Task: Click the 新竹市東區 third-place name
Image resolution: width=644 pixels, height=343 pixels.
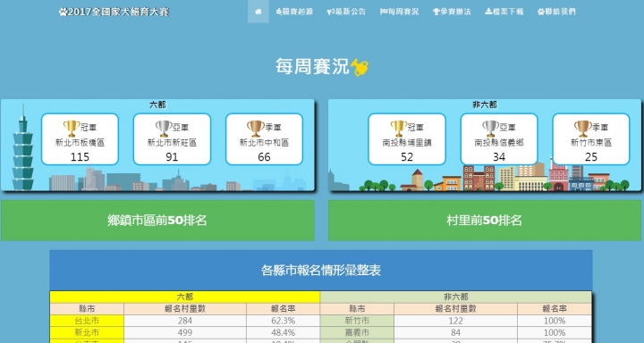Action: (x=591, y=143)
